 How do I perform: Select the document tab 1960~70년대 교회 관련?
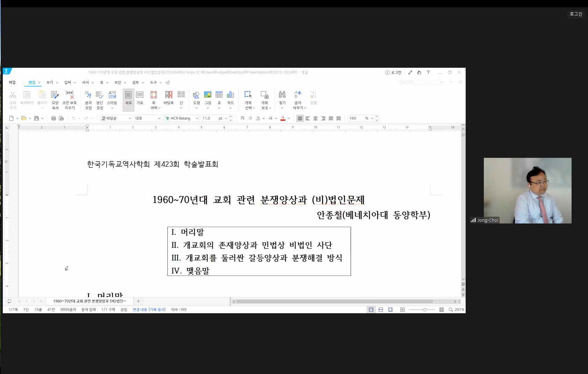[89, 301]
